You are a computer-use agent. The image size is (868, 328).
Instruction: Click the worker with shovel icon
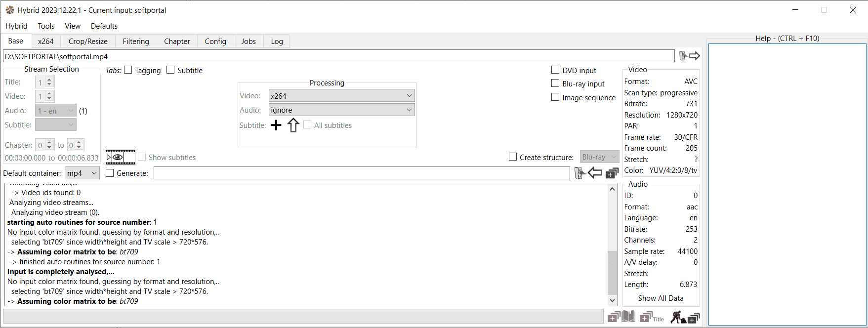(x=678, y=317)
